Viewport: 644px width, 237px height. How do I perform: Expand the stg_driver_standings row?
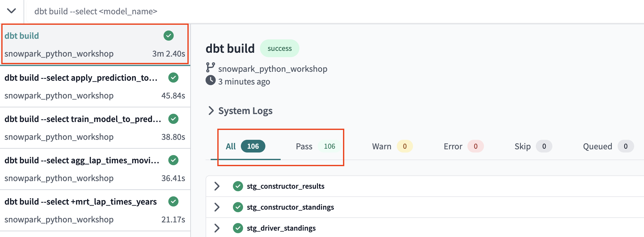click(217, 228)
